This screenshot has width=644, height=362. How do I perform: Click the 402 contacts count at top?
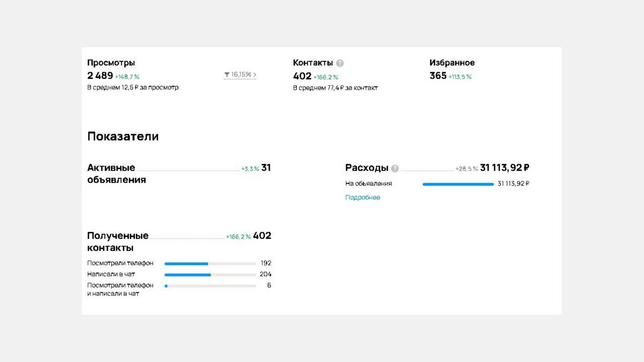(x=302, y=76)
